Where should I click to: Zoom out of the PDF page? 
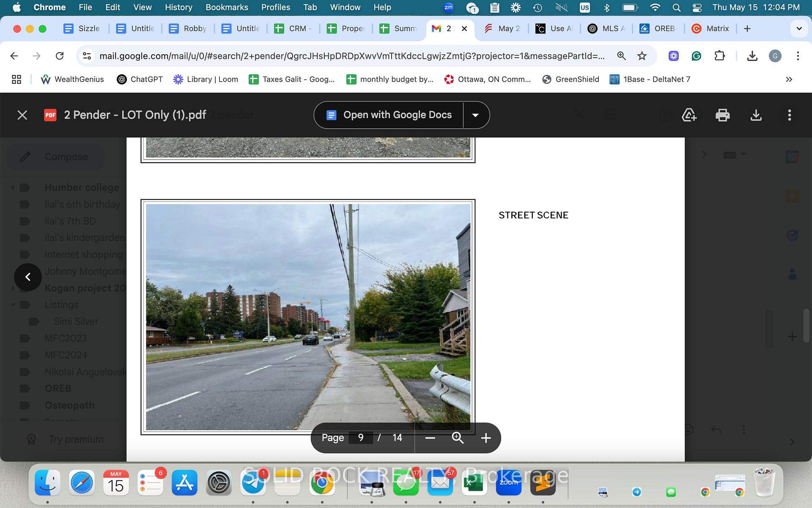(430, 438)
